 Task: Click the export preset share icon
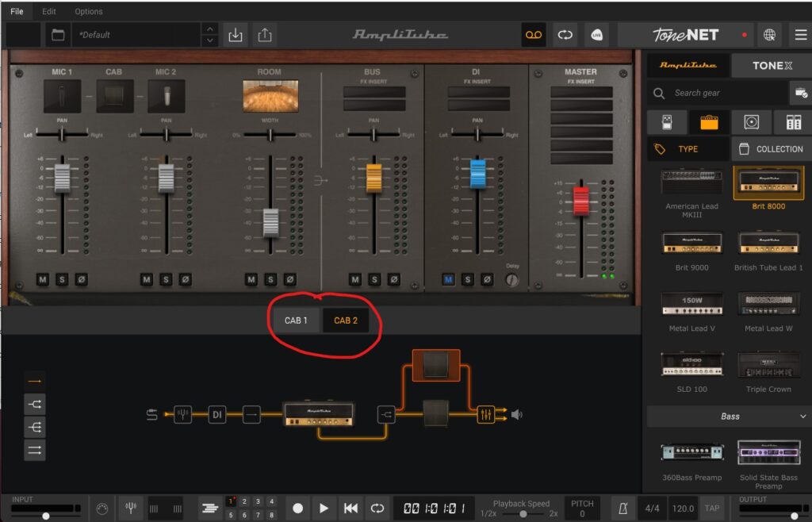click(265, 35)
